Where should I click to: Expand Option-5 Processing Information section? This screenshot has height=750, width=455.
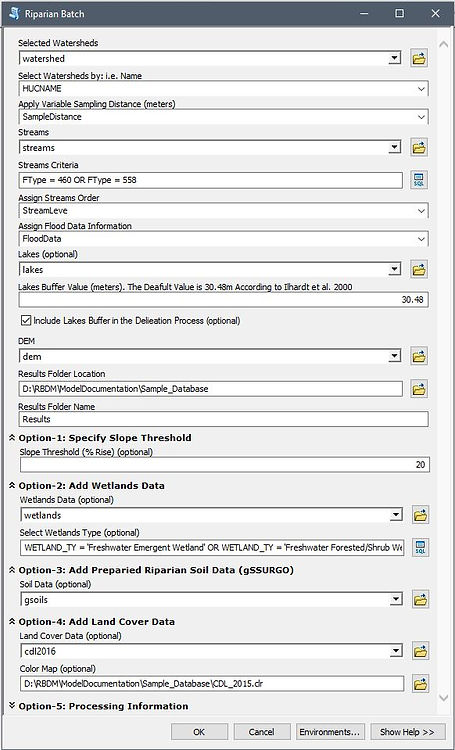point(12,706)
